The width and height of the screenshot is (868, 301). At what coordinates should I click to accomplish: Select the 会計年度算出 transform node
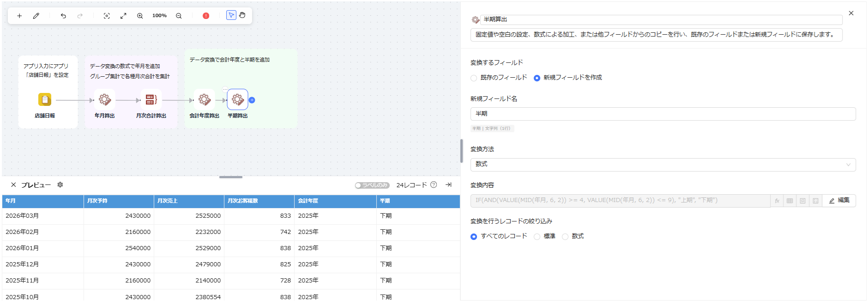[x=205, y=99]
